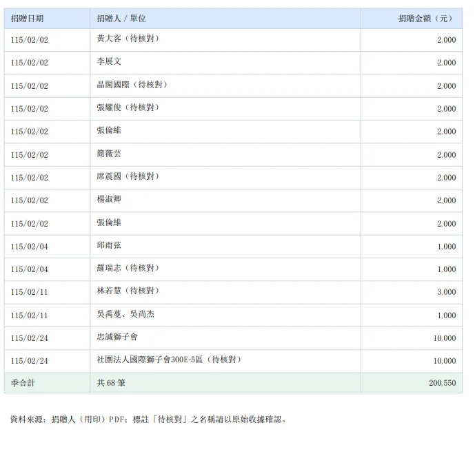Select the 羅瑞志（待核對） cell

(x=225, y=269)
